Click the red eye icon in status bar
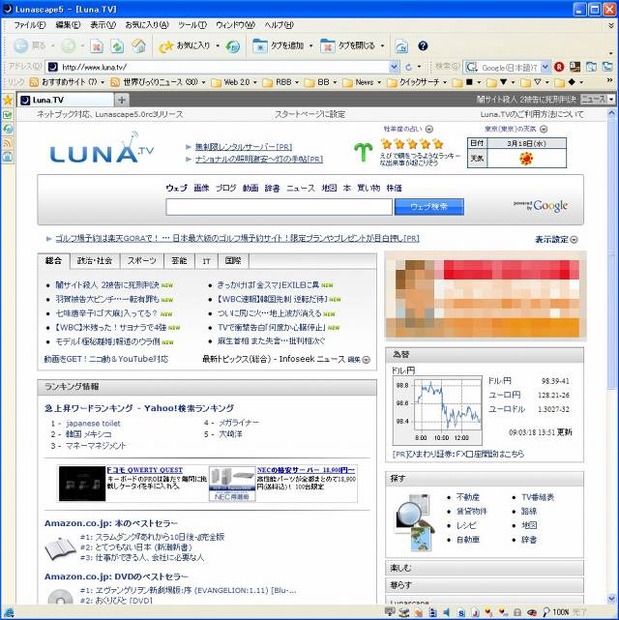Viewport: 619px width, 620px height. coord(531,612)
